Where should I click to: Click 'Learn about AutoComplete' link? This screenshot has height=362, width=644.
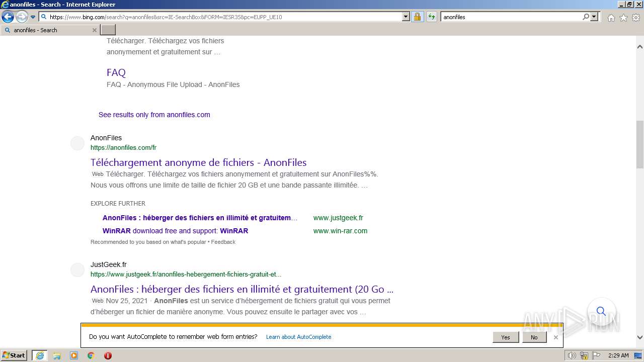[298, 337]
